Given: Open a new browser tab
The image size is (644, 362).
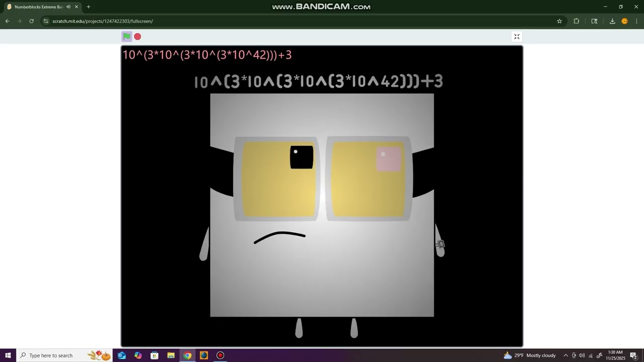Looking at the screenshot, I should click(x=89, y=7).
